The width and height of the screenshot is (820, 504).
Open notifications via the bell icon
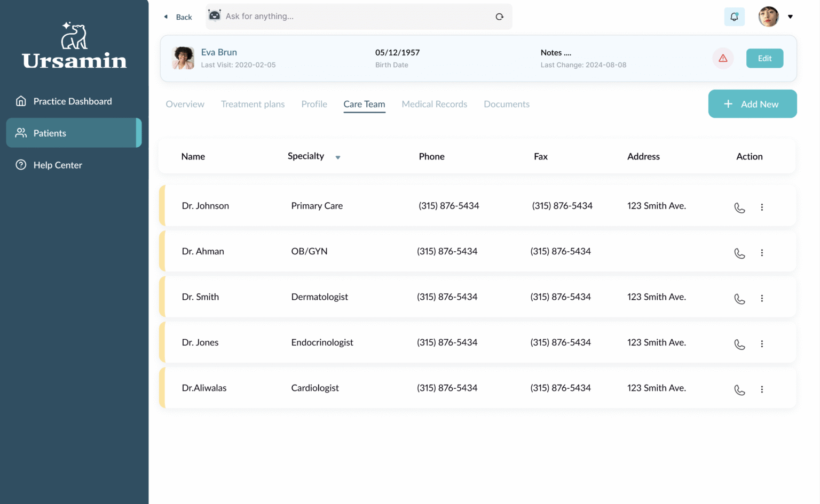pyautogui.click(x=734, y=17)
